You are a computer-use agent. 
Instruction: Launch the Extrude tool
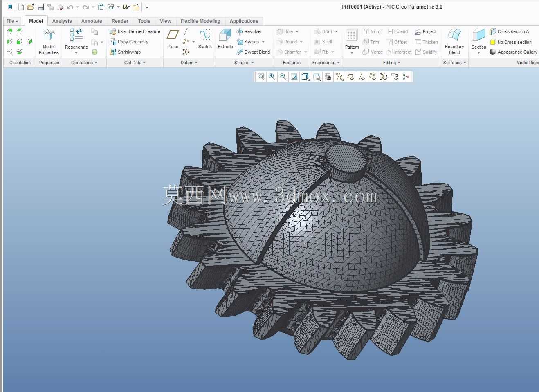pyautogui.click(x=225, y=39)
